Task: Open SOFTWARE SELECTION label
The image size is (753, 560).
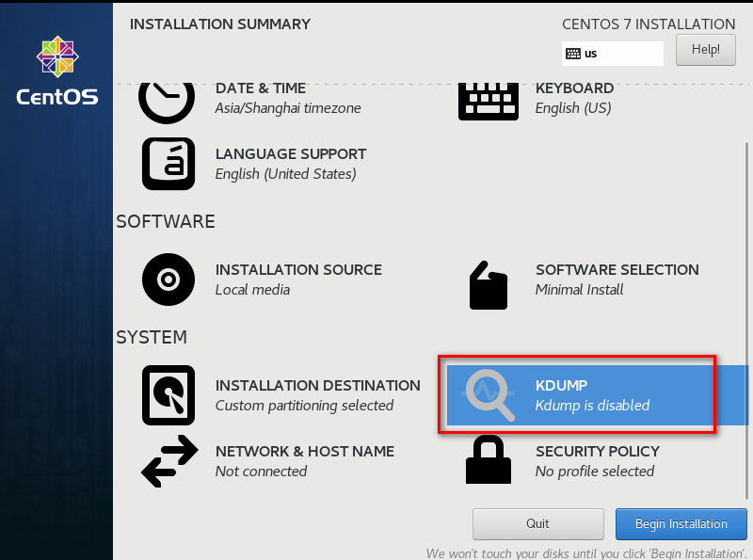Action: pos(617,270)
